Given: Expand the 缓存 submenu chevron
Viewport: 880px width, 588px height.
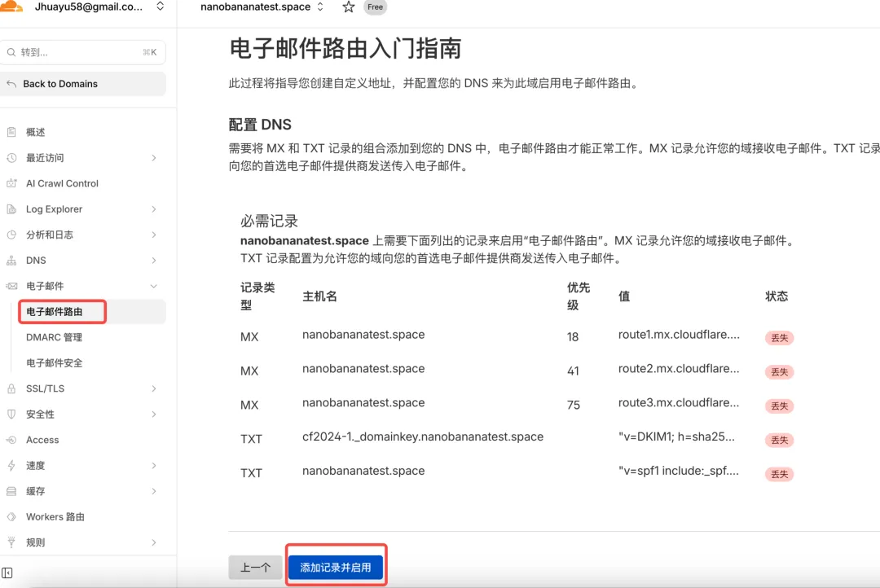Looking at the screenshot, I should 154,491.
